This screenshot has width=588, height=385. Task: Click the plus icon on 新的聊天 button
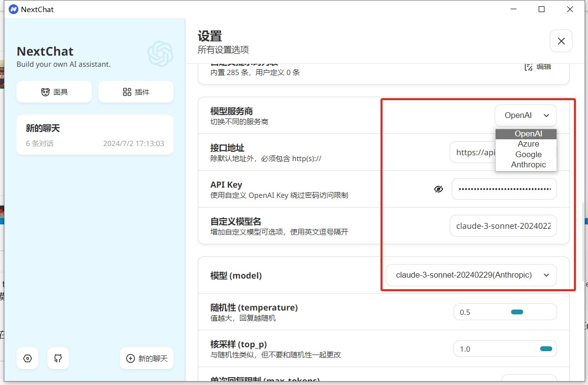[x=130, y=358]
